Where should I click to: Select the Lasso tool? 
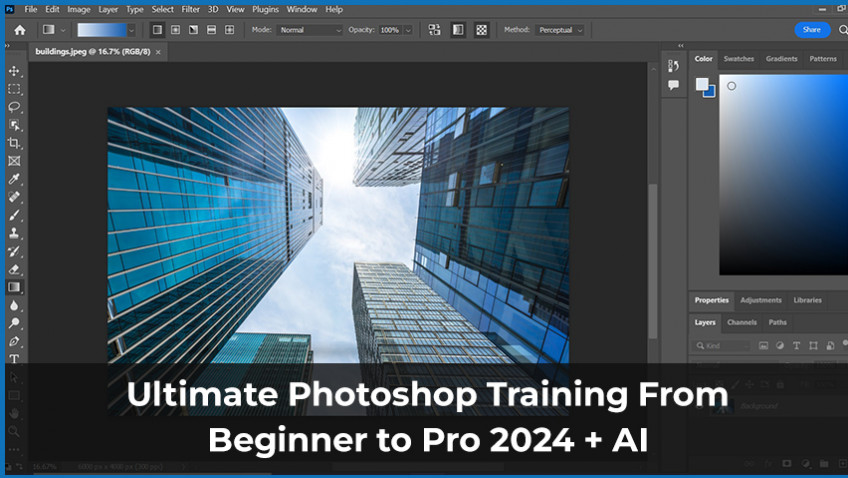(x=14, y=107)
